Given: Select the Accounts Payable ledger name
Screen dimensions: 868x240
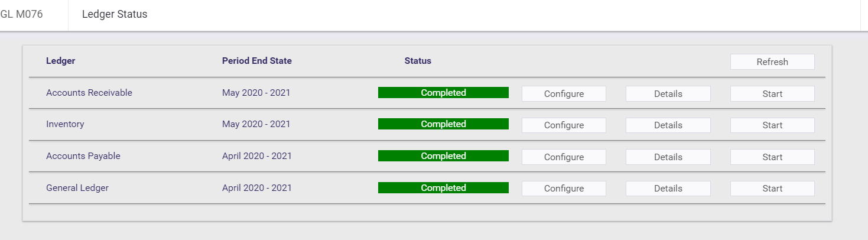Looking at the screenshot, I should pos(83,156).
